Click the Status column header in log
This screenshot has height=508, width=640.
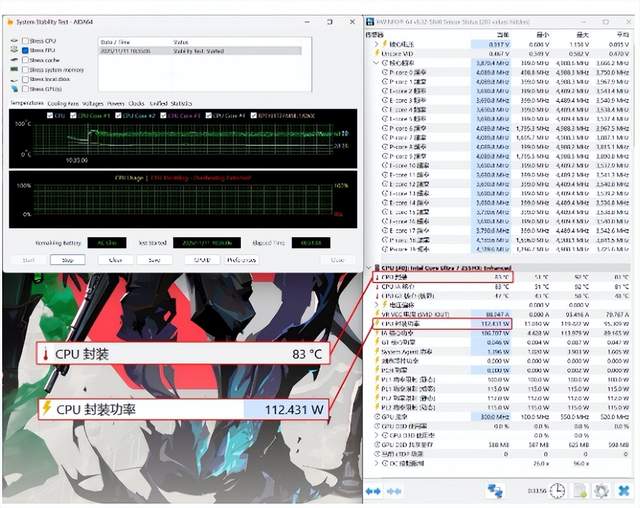click(180, 42)
